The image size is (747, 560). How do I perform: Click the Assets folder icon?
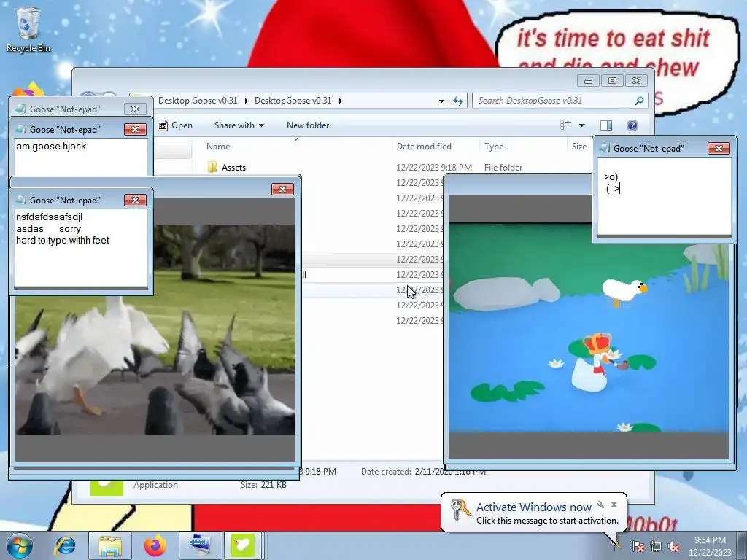212,167
